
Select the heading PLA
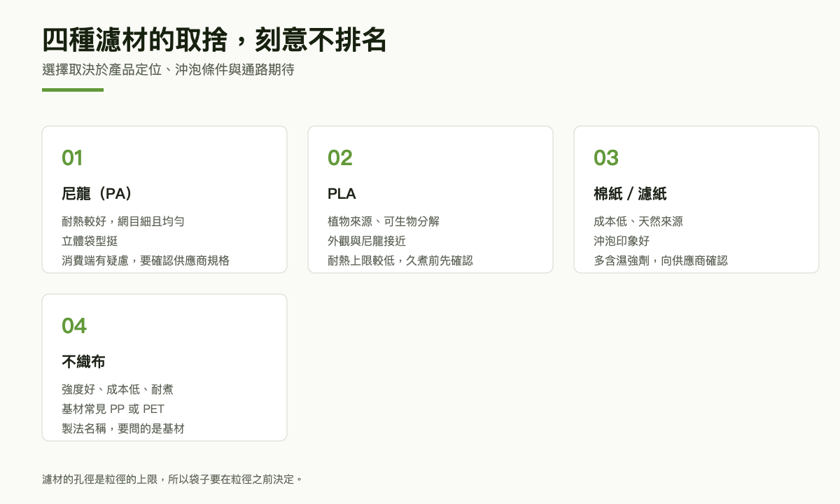coord(342,194)
